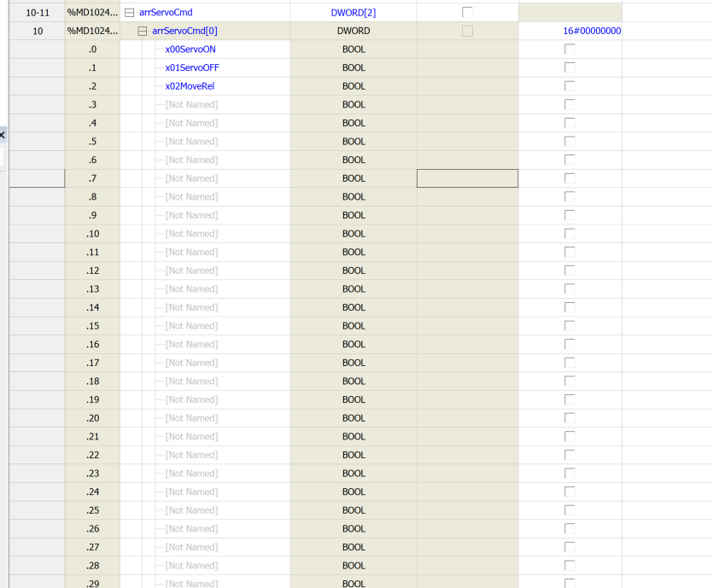
Task: Click the 16#00000000 initial value cell
Action: [570, 31]
